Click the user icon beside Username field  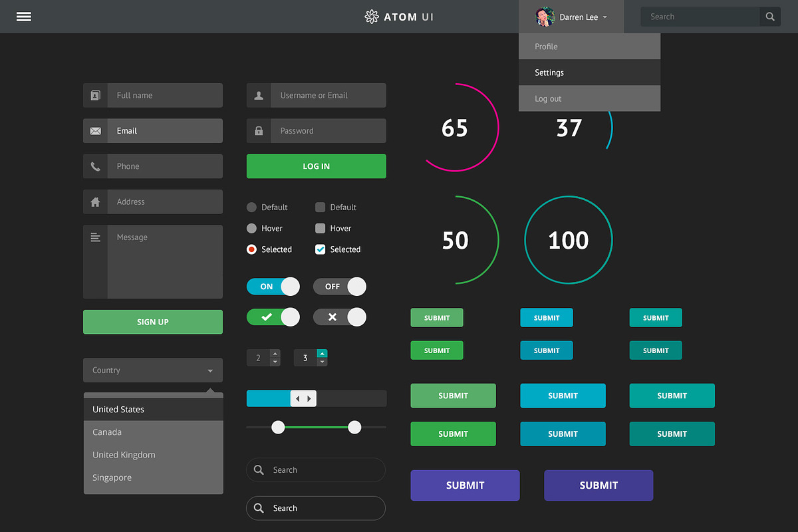(x=259, y=95)
